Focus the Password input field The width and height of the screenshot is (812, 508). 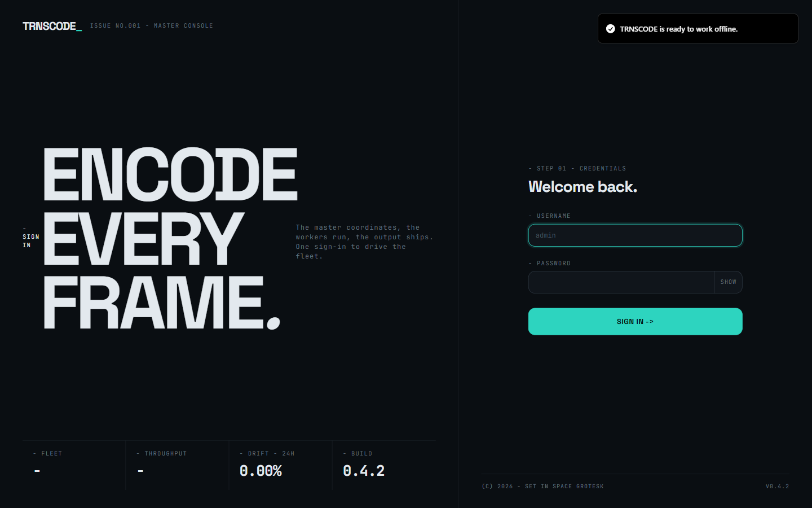pos(621,282)
